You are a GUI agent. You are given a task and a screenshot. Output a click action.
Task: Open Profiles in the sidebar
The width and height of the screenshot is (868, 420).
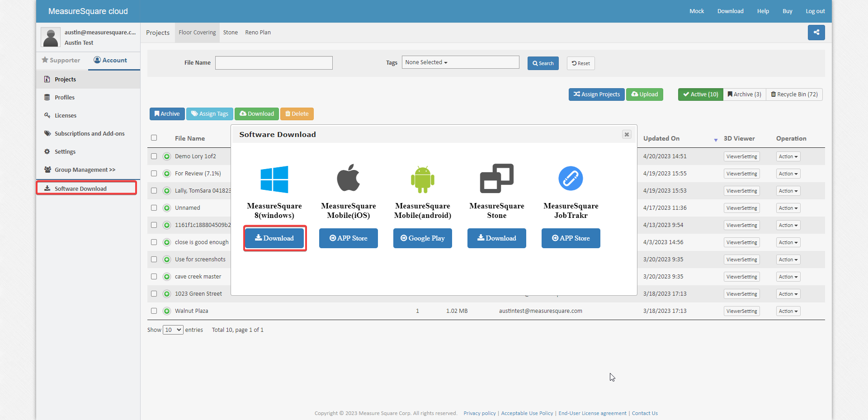click(x=65, y=98)
